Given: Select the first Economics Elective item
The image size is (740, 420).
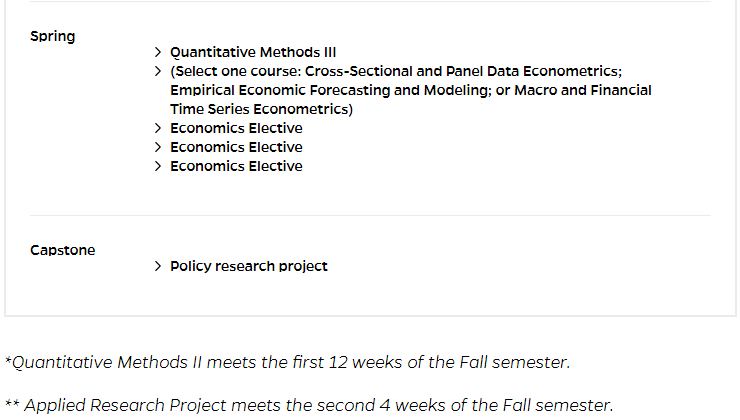Looking at the screenshot, I should pyautogui.click(x=236, y=128).
